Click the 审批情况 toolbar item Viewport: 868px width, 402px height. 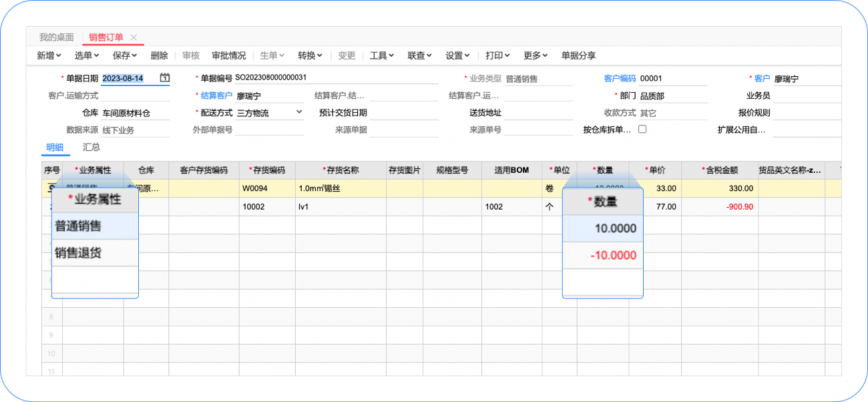pos(228,55)
